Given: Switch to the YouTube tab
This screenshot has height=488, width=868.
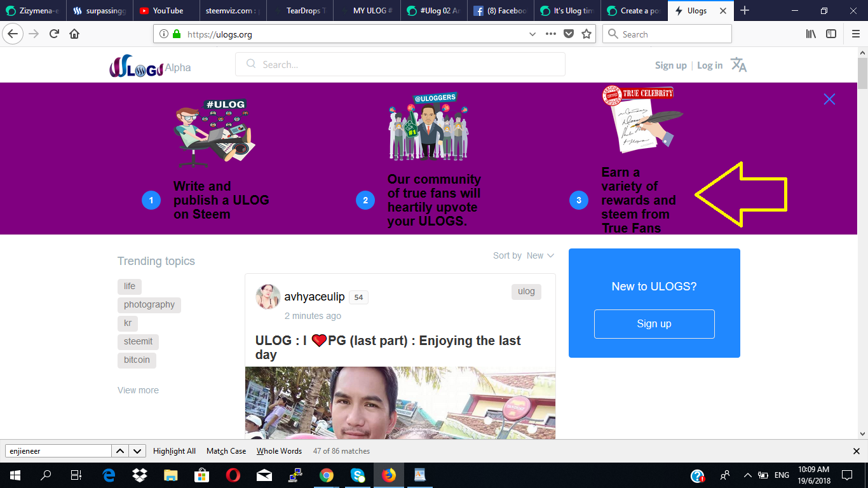Looking at the screenshot, I should pos(166,11).
